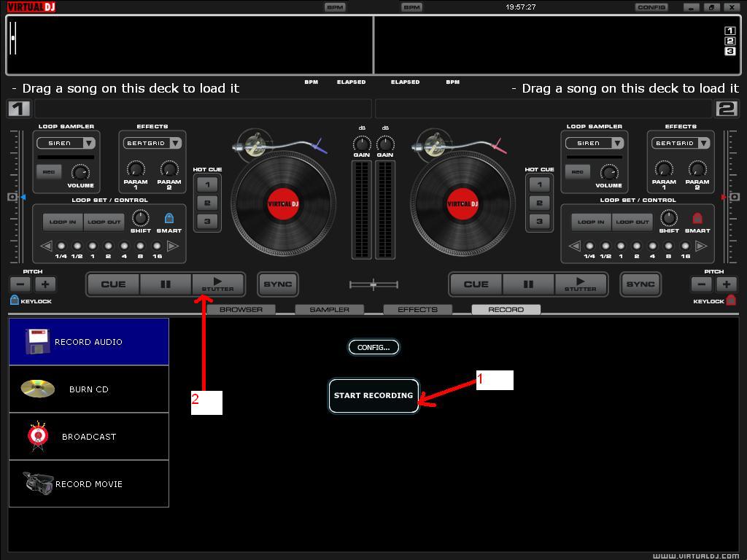Screen dimensions: 747x560
Task: Open the Broadcast antenna option
Action: pos(88,436)
